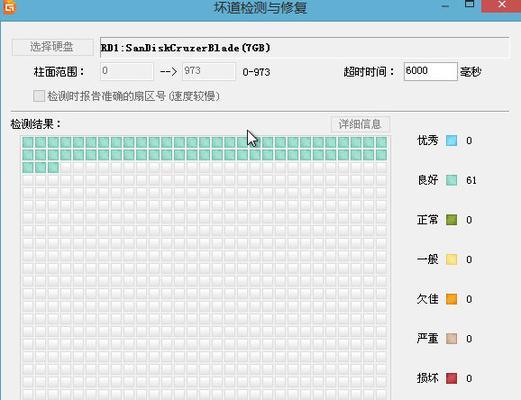Click the teal 良好 color swatch
Viewport: 521px width, 400px height.
point(452,180)
